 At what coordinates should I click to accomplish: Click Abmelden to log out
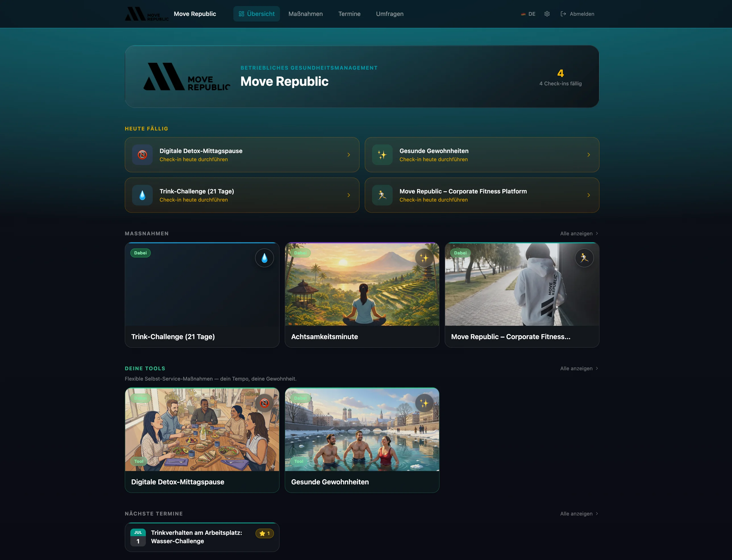pos(577,14)
